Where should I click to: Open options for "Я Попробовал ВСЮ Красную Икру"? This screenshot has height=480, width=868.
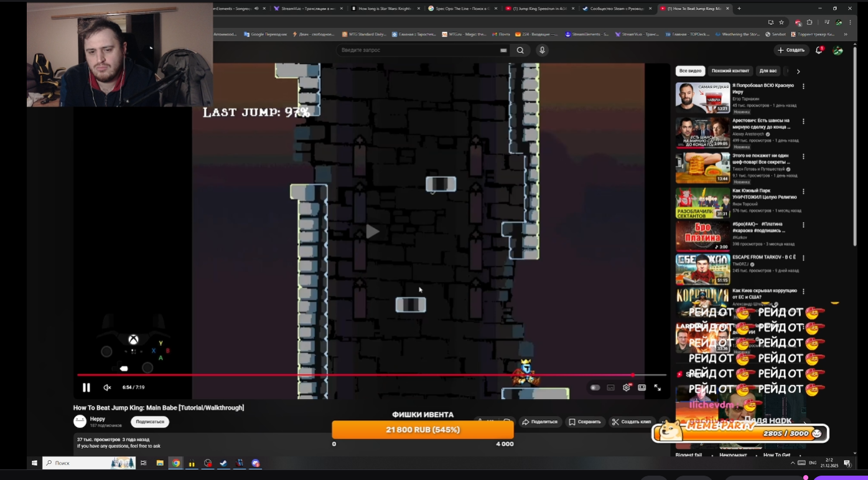(803, 87)
